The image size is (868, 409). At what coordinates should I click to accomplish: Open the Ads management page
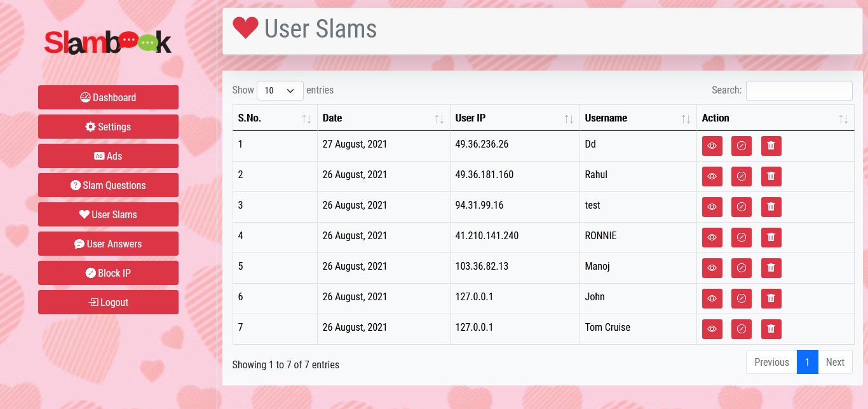point(108,156)
